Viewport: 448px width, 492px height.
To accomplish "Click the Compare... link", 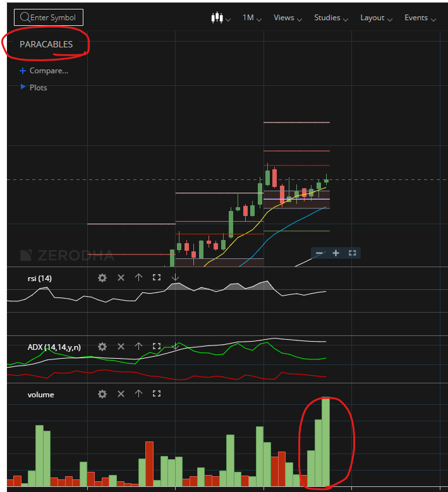I will [x=49, y=71].
